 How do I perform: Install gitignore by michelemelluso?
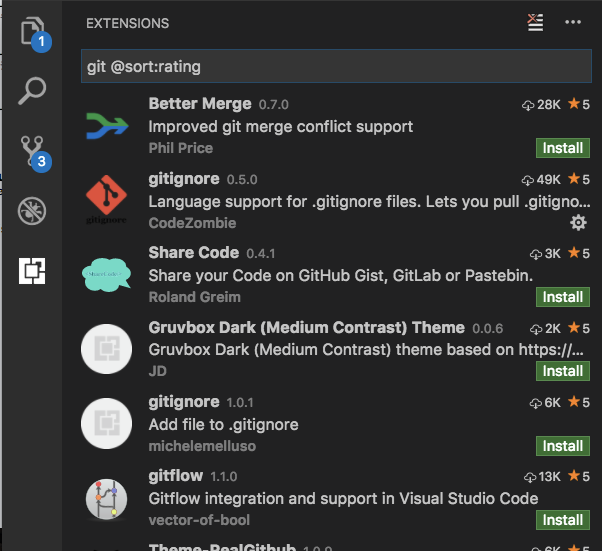tap(563, 446)
